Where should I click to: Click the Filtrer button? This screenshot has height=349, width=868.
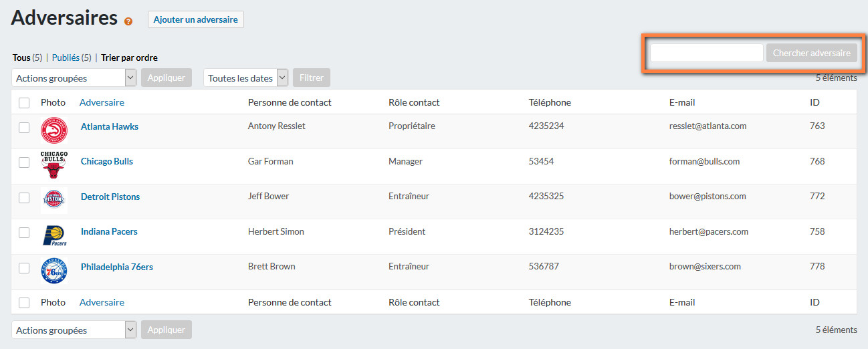tap(312, 78)
